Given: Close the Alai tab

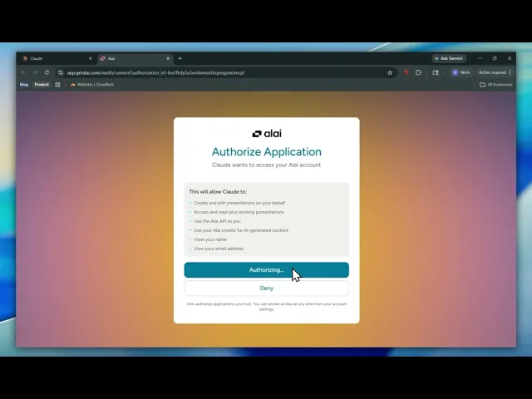Looking at the screenshot, I should (x=168, y=58).
